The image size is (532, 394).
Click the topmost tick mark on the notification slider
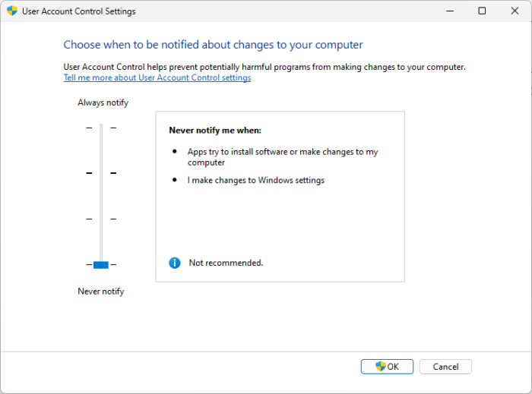[x=101, y=128]
